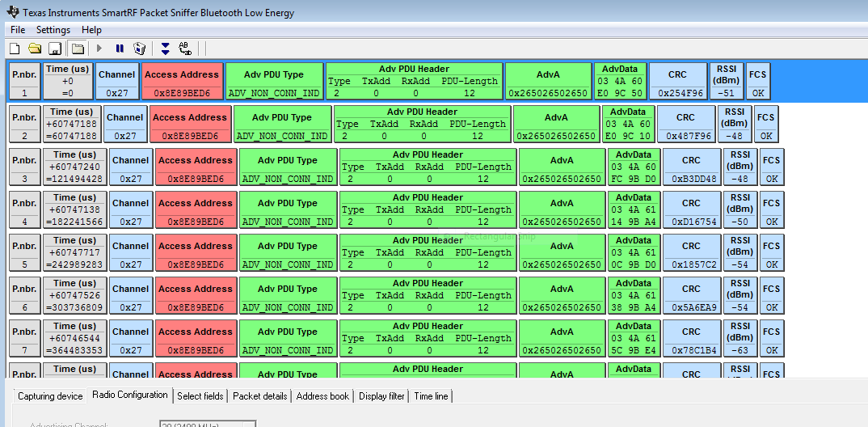The width and height of the screenshot is (868, 427).
Task: Open the Help menu
Action: pos(91,30)
